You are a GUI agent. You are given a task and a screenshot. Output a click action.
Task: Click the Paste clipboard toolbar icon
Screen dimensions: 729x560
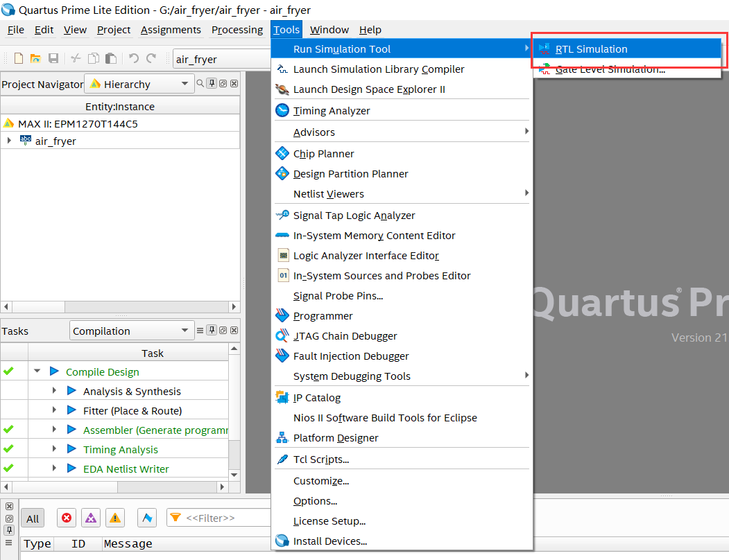[x=111, y=58]
